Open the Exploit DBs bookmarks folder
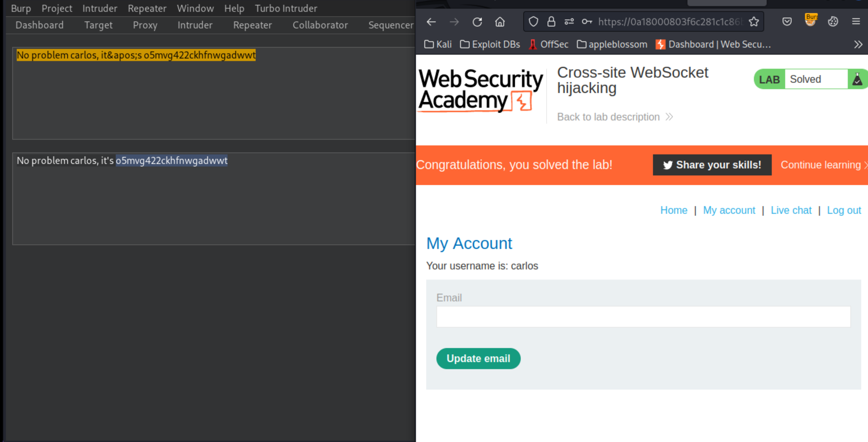The height and width of the screenshot is (442, 868). point(490,45)
